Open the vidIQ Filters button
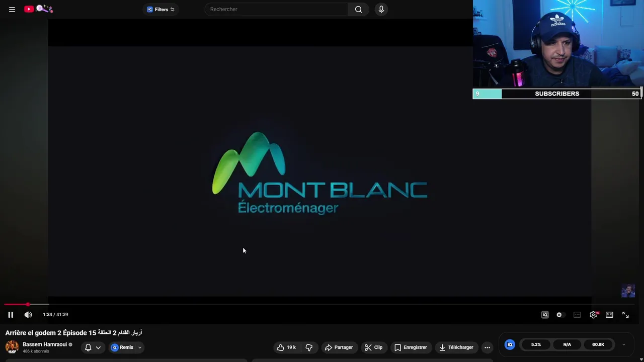This screenshot has height=362, width=644. (161, 9)
